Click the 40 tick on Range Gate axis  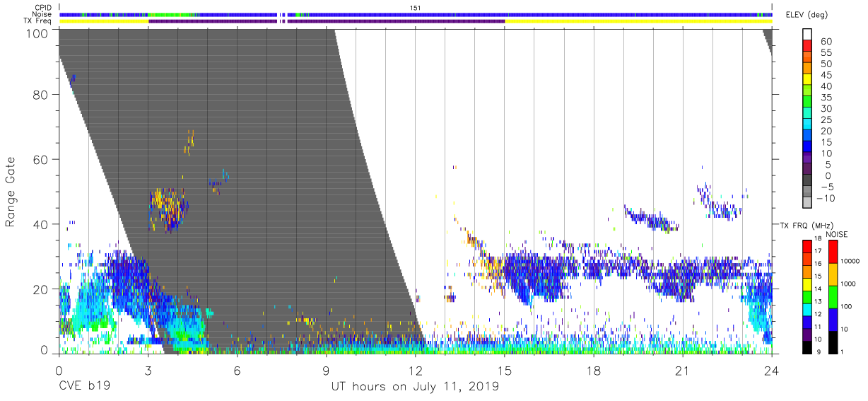click(41, 224)
